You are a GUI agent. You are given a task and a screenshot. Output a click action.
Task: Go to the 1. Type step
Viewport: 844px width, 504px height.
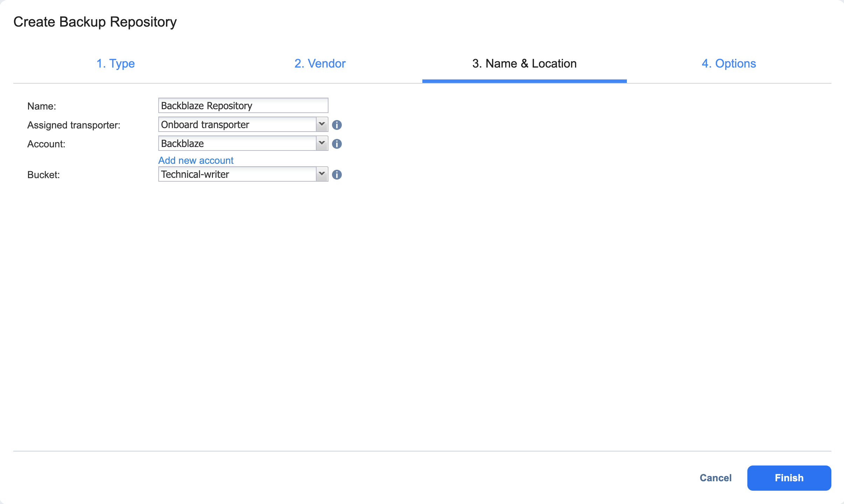(x=116, y=64)
